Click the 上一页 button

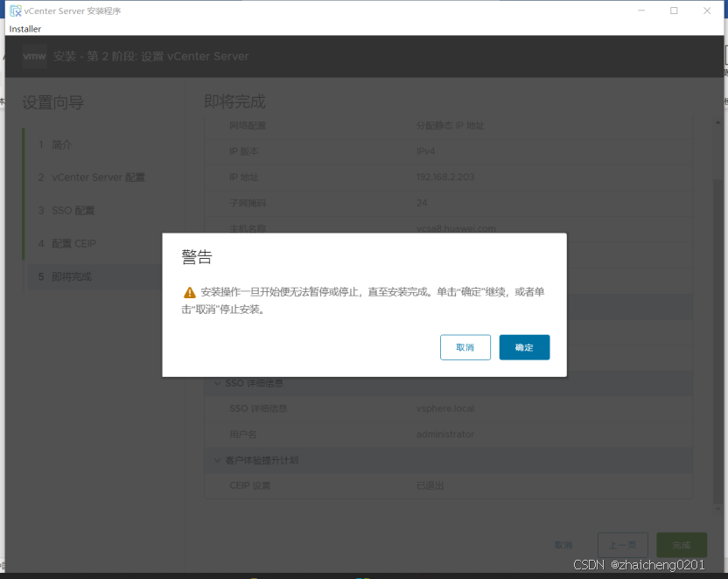point(623,545)
